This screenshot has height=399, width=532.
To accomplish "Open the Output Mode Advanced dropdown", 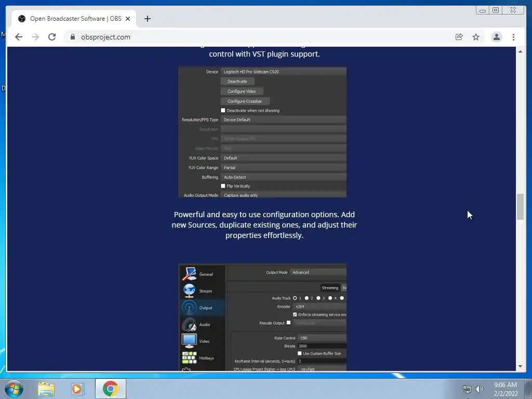I will coord(318,272).
